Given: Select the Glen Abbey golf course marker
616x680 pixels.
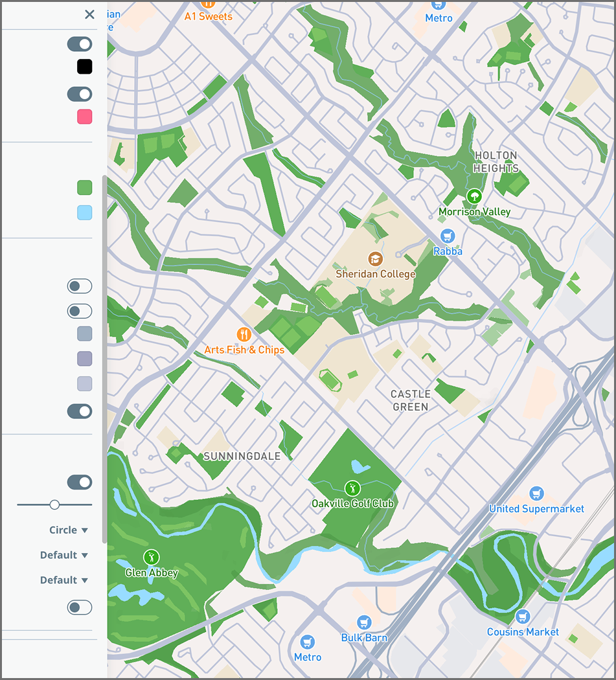Looking at the screenshot, I should coord(151,557).
